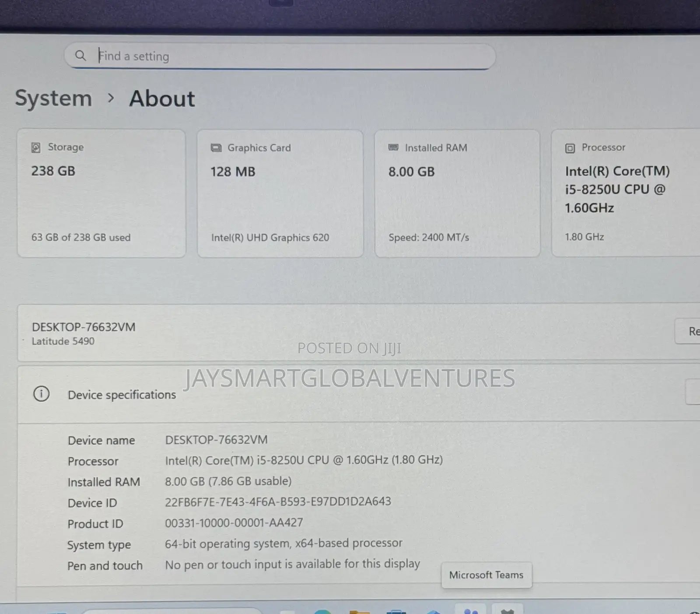Select the Speed: 2400 MT/s text
Screen dimensions: 700x614
pos(429,237)
